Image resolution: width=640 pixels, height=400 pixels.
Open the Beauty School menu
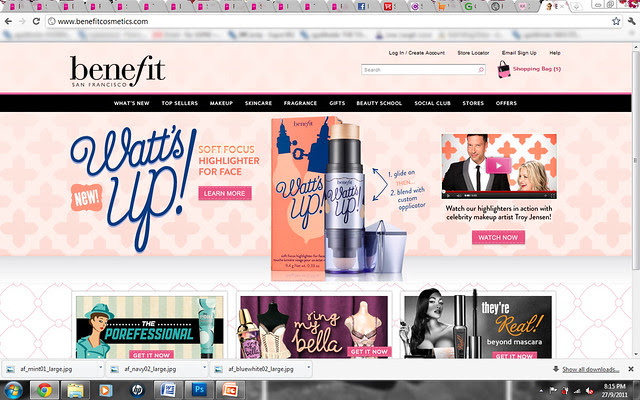379,103
